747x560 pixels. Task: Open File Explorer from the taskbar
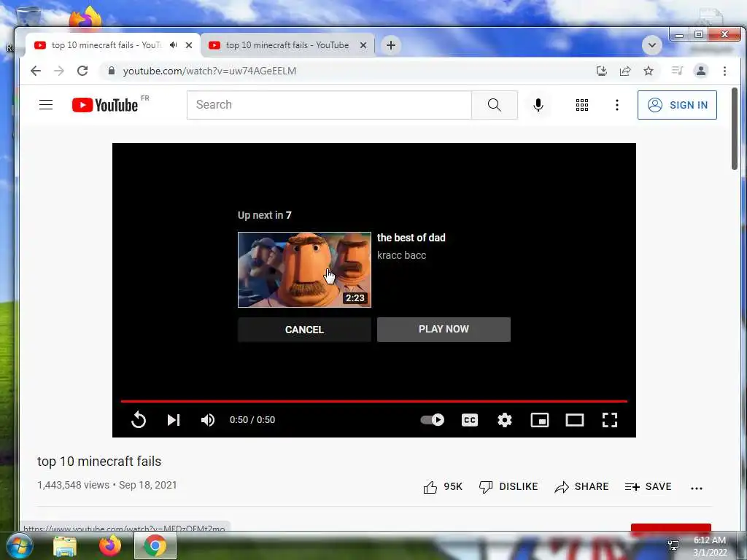65,546
